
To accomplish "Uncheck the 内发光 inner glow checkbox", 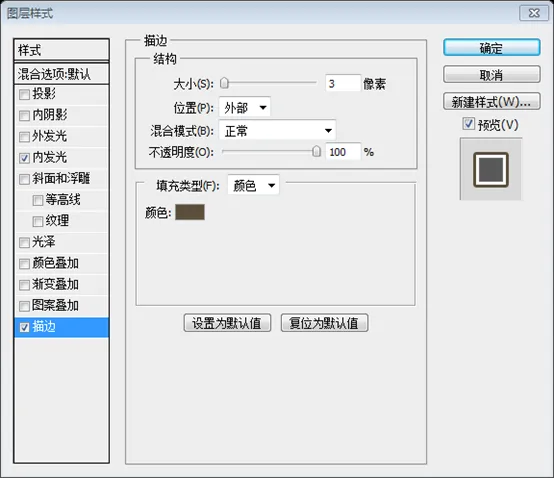I will pyautogui.click(x=24, y=158).
